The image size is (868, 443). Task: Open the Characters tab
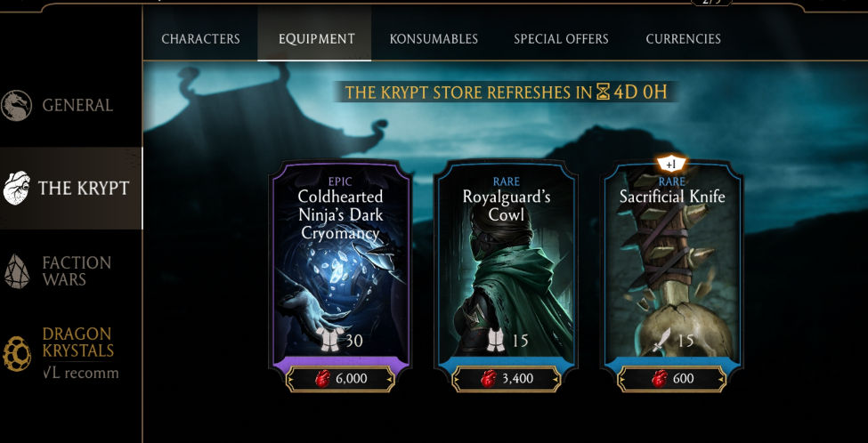coord(200,39)
